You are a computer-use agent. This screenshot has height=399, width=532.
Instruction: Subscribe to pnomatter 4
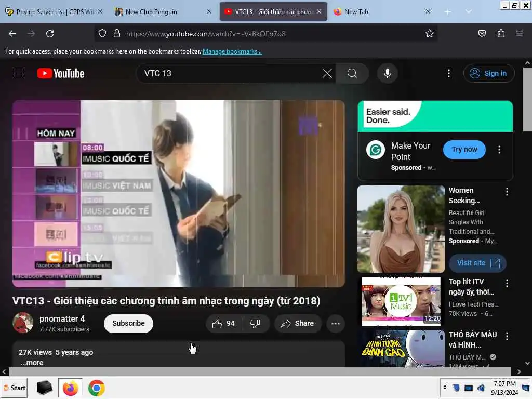tap(128, 323)
